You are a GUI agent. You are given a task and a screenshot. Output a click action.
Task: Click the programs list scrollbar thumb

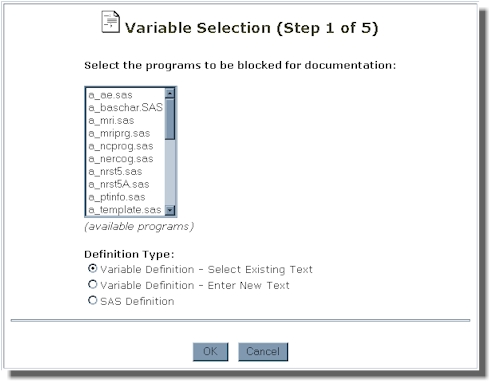pyautogui.click(x=170, y=119)
